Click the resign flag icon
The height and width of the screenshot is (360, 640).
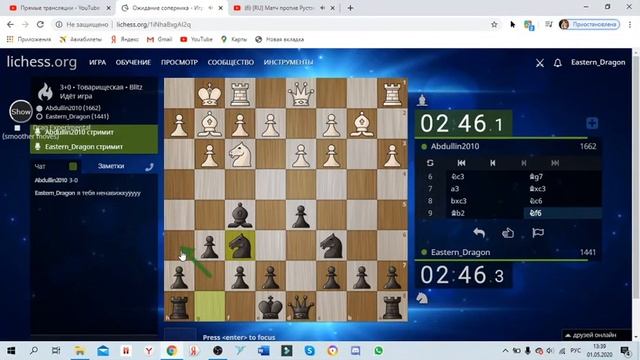click(538, 233)
